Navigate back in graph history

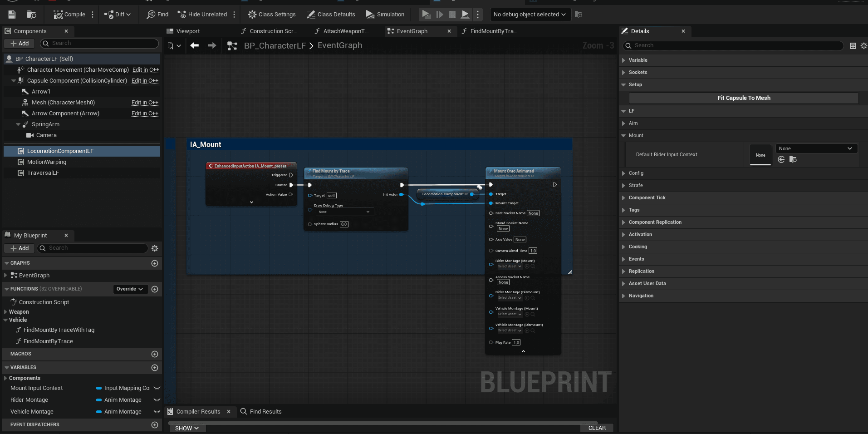[x=195, y=45]
